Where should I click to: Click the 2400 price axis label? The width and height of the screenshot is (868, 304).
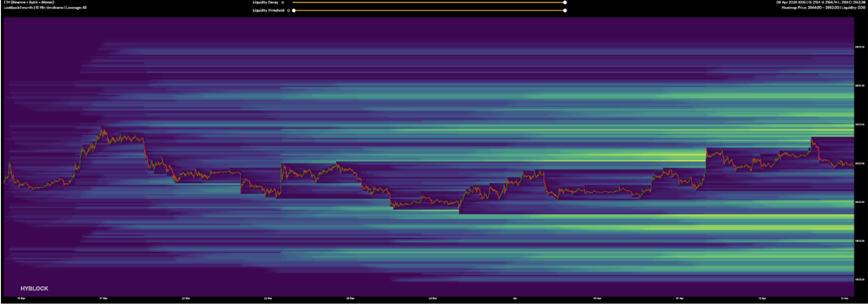click(860, 125)
